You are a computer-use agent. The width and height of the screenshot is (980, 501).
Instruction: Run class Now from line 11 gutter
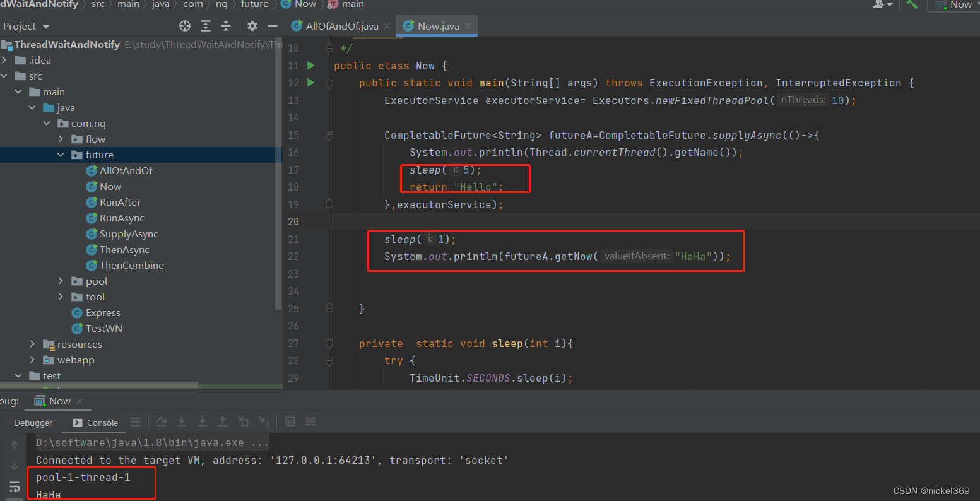coord(310,66)
